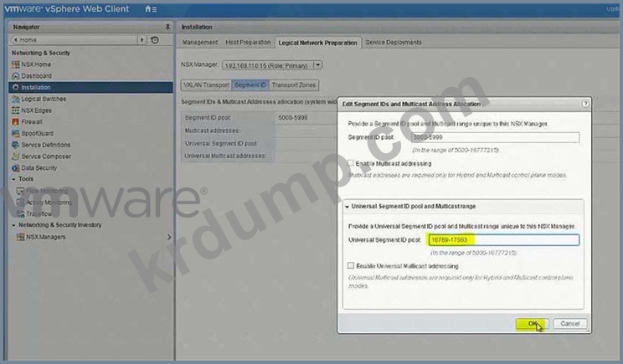Switch to the Service Deployments tab
The width and height of the screenshot is (623, 364).
[394, 42]
